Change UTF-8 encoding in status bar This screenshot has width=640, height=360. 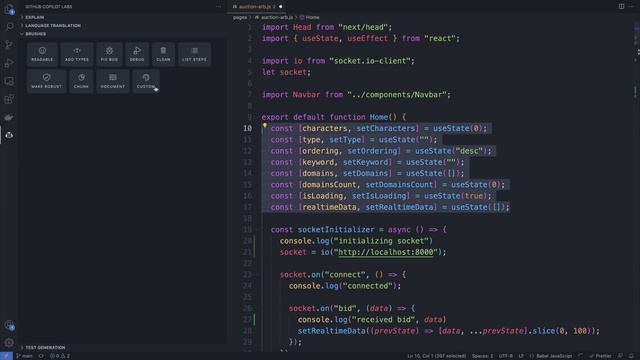[x=506, y=356]
